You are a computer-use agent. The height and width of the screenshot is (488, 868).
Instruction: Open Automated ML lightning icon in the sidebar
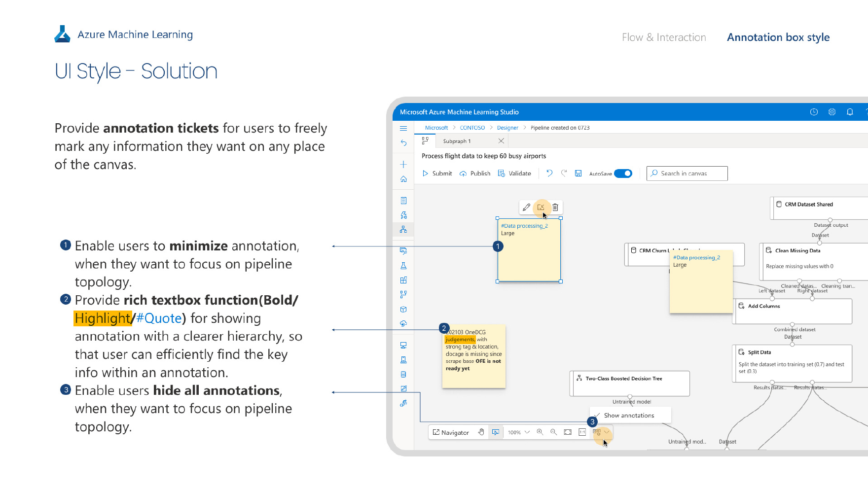pyautogui.click(x=403, y=215)
